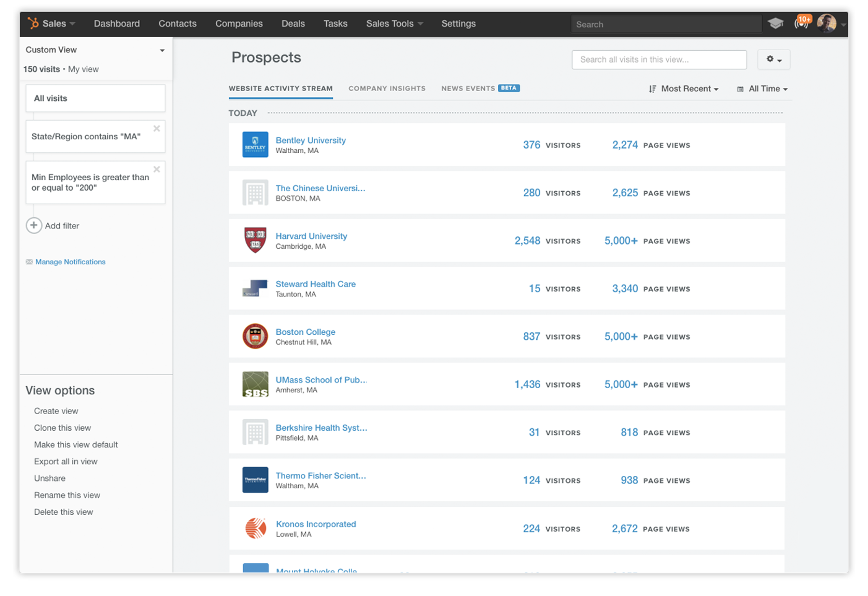Click Harvard's 2,548 visitors count
The image size is (868, 596).
(x=527, y=240)
